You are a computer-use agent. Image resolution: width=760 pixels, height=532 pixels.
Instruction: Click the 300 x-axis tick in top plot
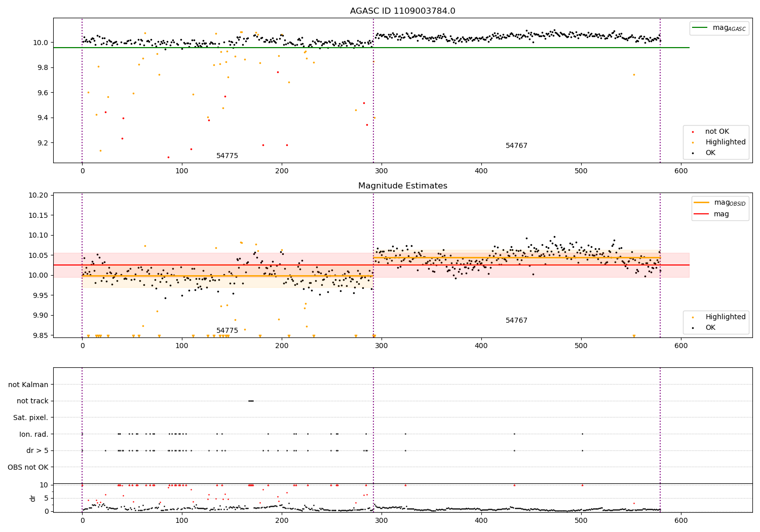[382, 171]
